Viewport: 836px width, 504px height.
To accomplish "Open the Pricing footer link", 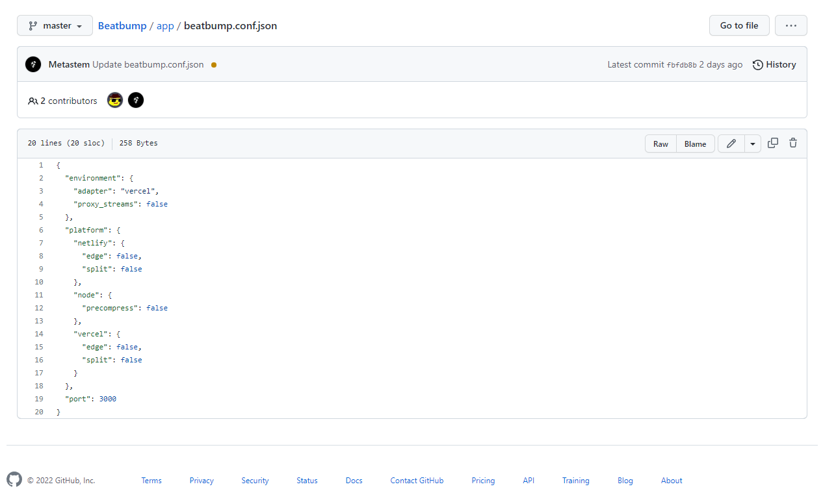I will [x=483, y=481].
